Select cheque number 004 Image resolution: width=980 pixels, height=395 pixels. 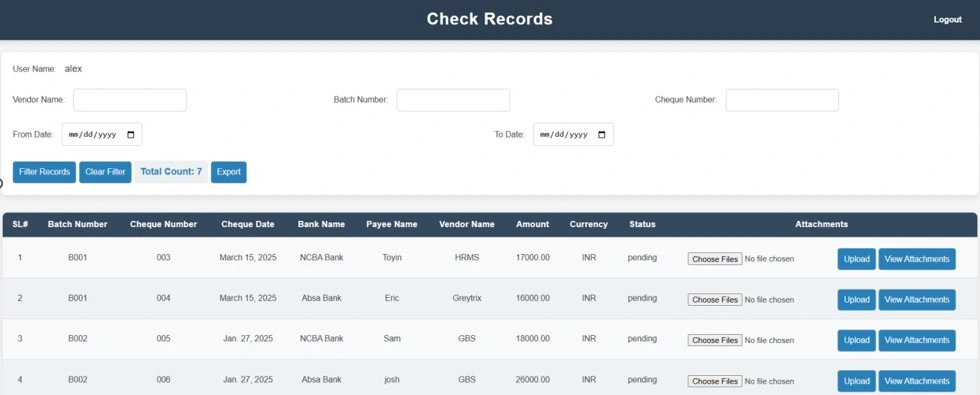[163, 298]
